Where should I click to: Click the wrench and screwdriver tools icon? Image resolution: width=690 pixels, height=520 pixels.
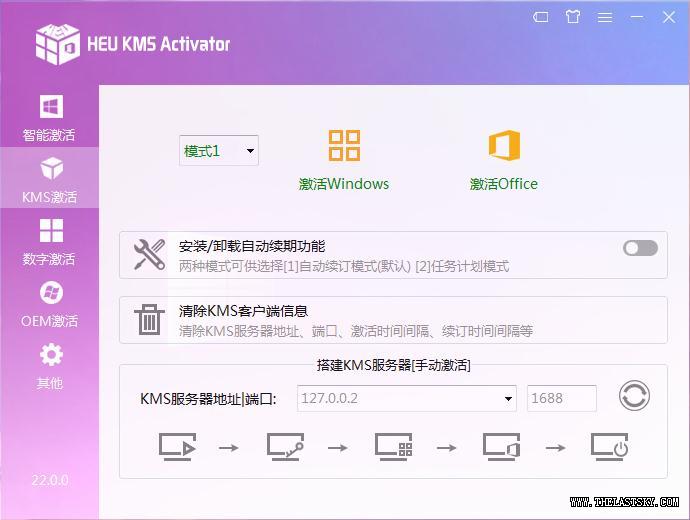click(150, 254)
